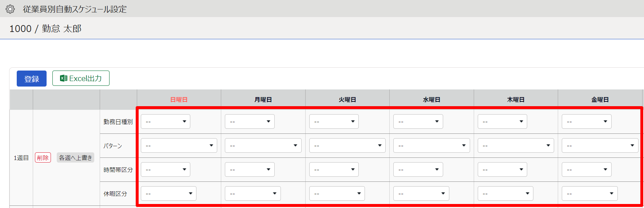Click the 勤務日種別 row label
Image resolution: width=644 pixels, height=208 pixels.
click(118, 122)
